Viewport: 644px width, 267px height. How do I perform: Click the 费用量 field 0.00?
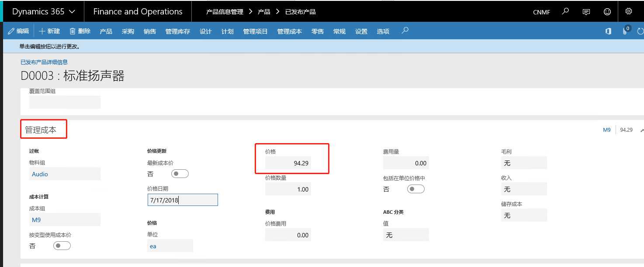(406, 163)
